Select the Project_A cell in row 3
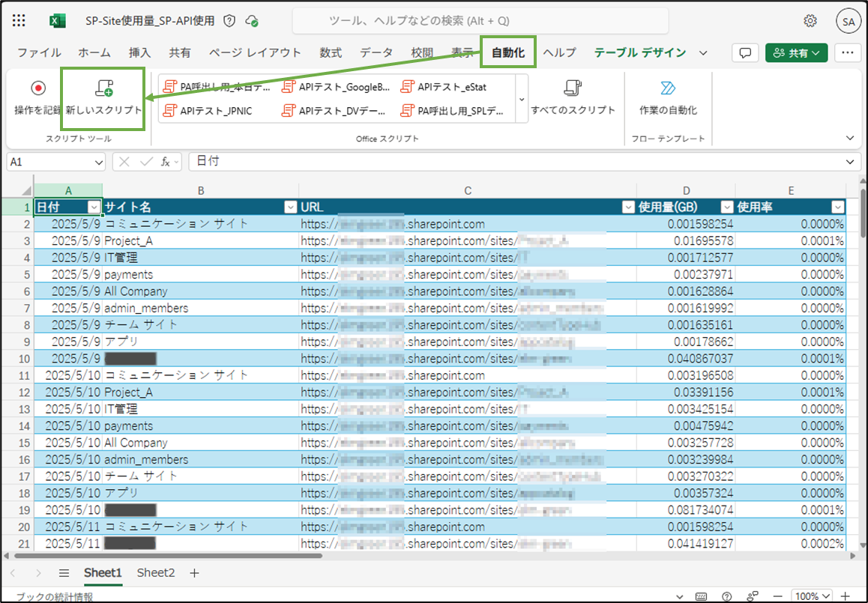The height and width of the screenshot is (603, 868). pyautogui.click(x=200, y=240)
